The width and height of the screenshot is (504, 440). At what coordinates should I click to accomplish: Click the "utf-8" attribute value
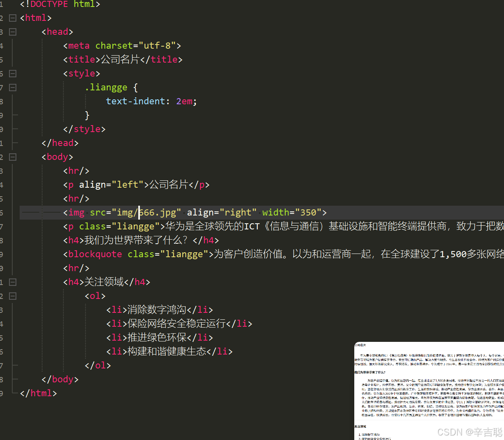tap(157, 46)
